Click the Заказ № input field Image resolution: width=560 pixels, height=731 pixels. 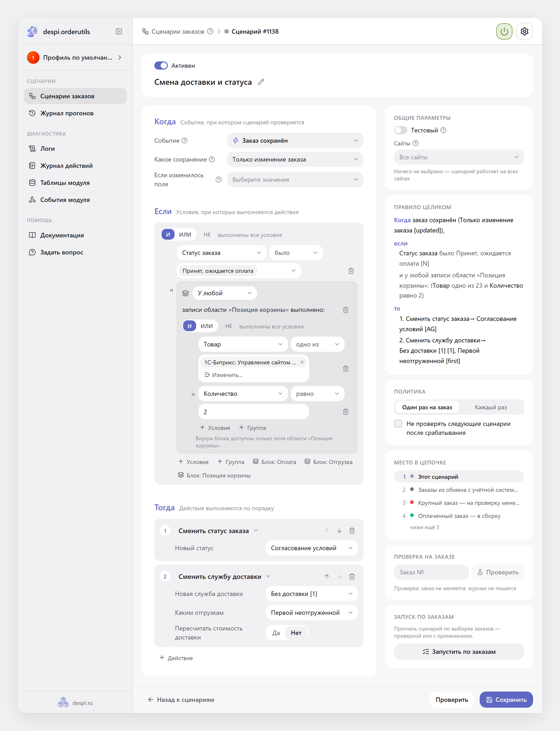431,572
